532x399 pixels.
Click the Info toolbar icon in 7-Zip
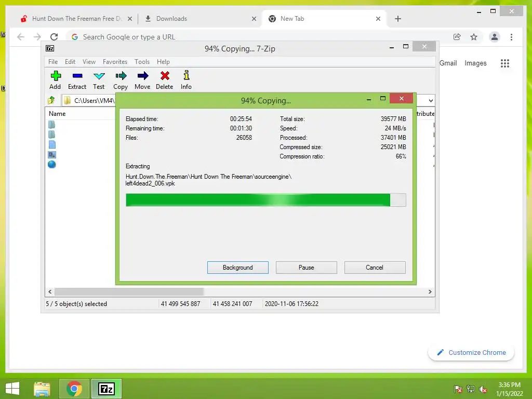coord(187,75)
